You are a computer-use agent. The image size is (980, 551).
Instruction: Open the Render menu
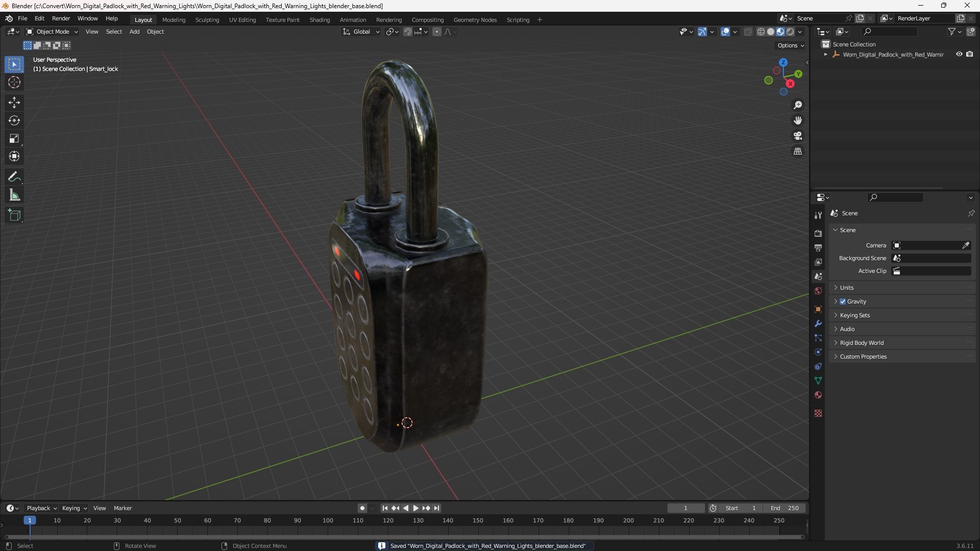tap(61, 18)
